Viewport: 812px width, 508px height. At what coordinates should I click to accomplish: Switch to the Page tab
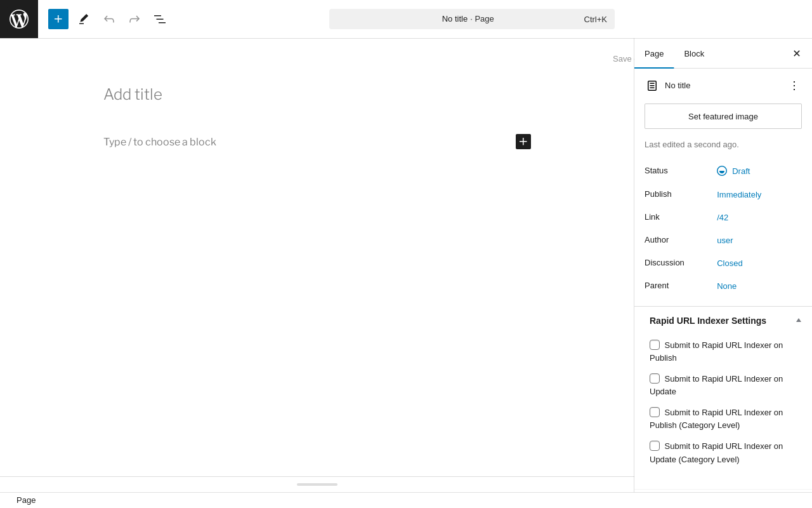(x=654, y=53)
